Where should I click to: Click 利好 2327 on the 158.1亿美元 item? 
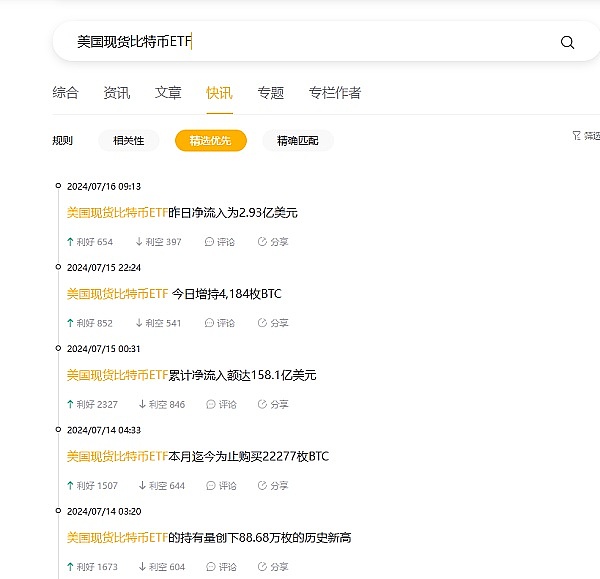coord(92,404)
